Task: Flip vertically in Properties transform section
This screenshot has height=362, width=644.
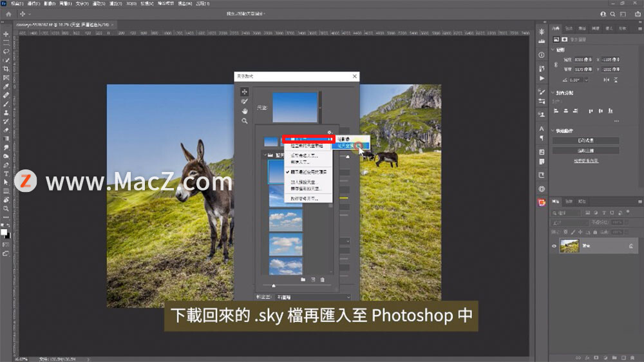Action: (616, 80)
